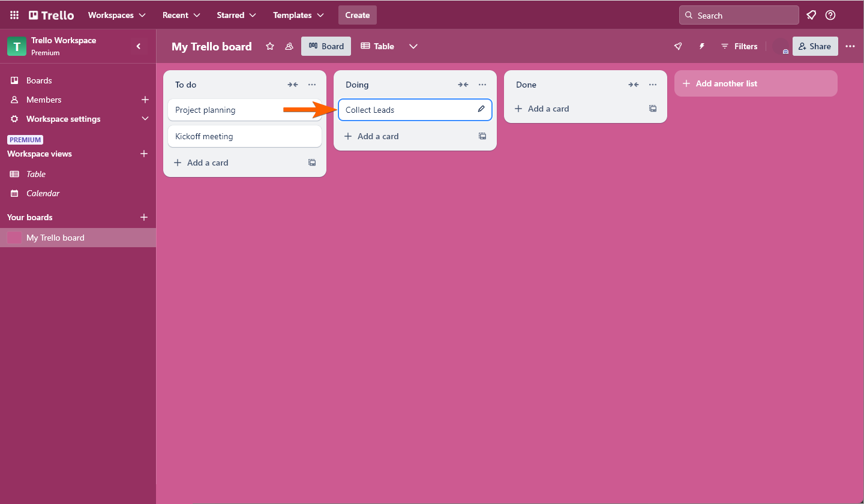Click the Your boards heading
The width and height of the screenshot is (864, 504).
30,217
